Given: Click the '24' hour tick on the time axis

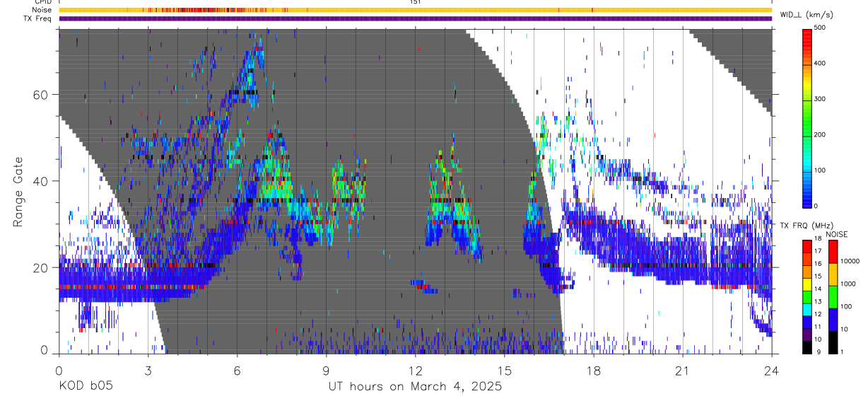Looking at the screenshot, I should [x=771, y=370].
